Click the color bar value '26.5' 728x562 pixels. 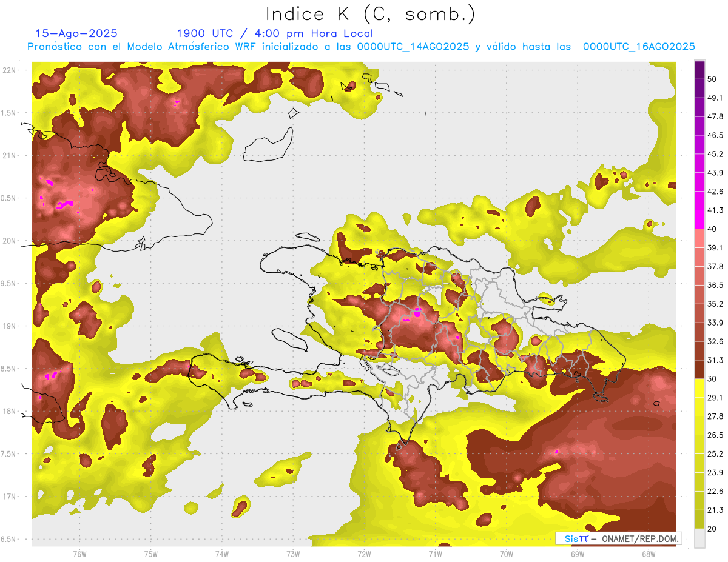[715, 435]
